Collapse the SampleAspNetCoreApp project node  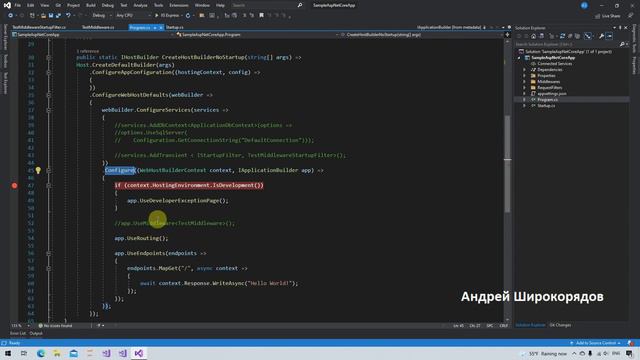pos(519,58)
